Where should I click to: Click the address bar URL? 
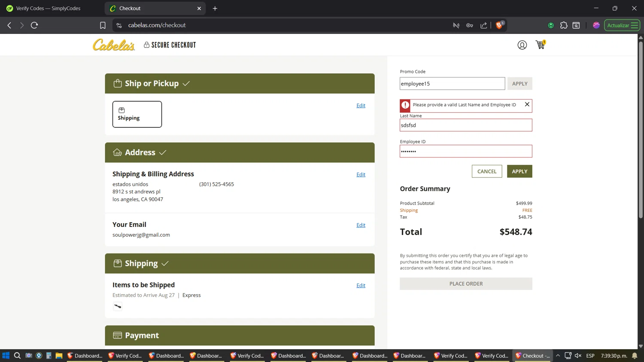(157, 25)
